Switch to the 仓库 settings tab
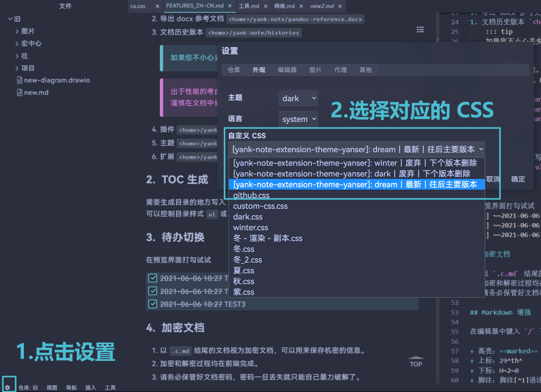Viewport: 541px width, 392px height. pyautogui.click(x=234, y=70)
